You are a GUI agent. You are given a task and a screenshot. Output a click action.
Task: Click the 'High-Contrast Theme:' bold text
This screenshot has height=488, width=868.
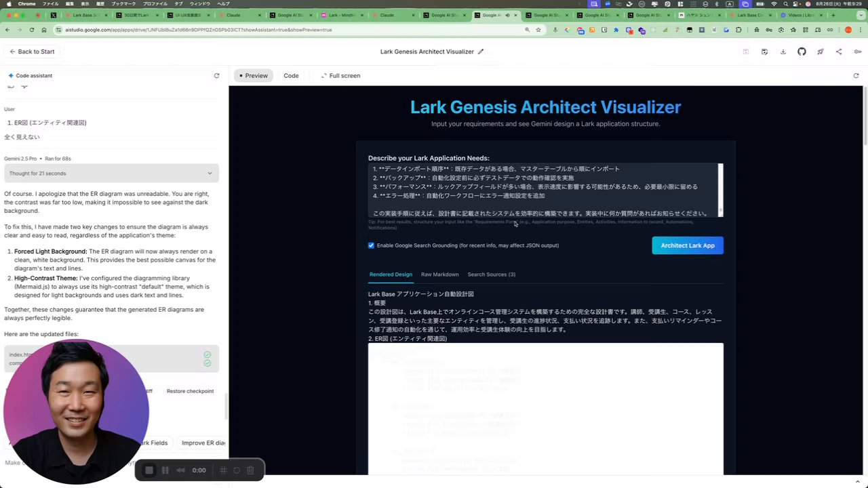(x=46, y=278)
